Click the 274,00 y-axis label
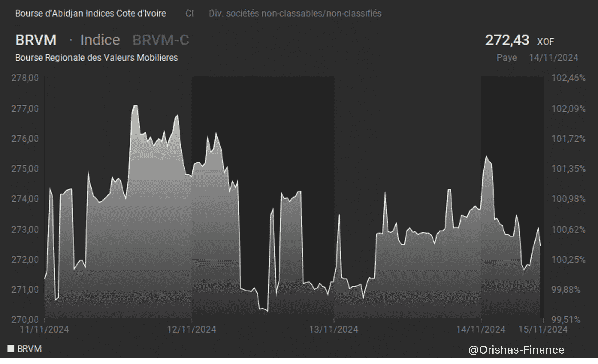 tap(25, 199)
